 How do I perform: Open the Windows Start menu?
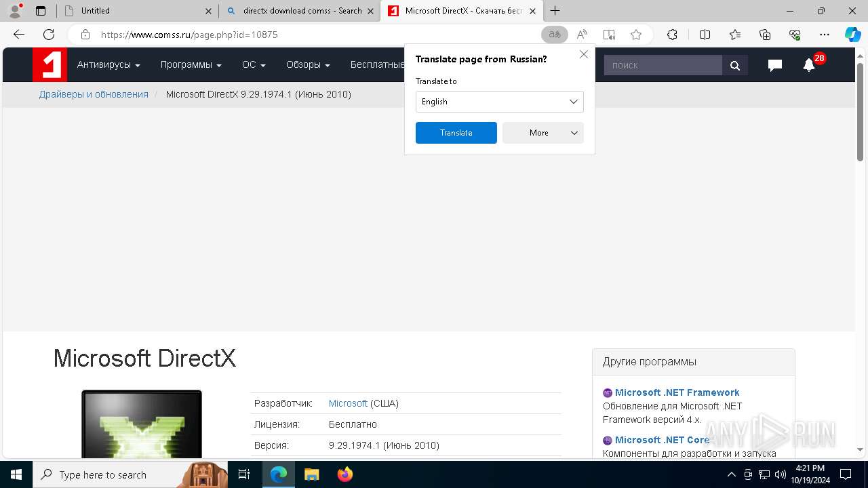[16, 474]
